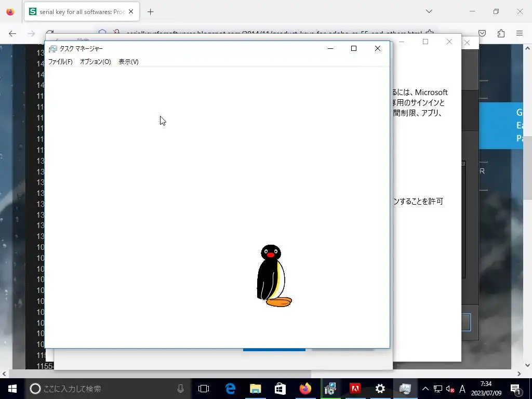Click the Task Manager taskbar icon
Screen dimensions: 532x399
(405, 389)
